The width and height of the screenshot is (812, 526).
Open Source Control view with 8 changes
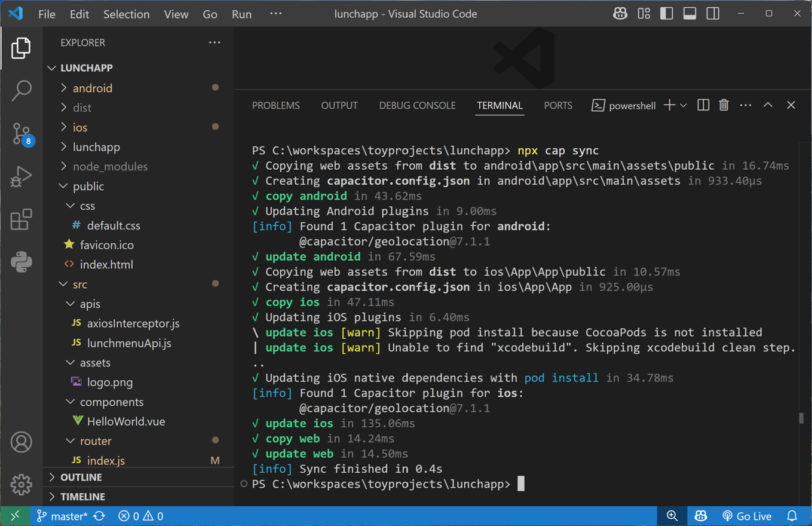[21, 134]
